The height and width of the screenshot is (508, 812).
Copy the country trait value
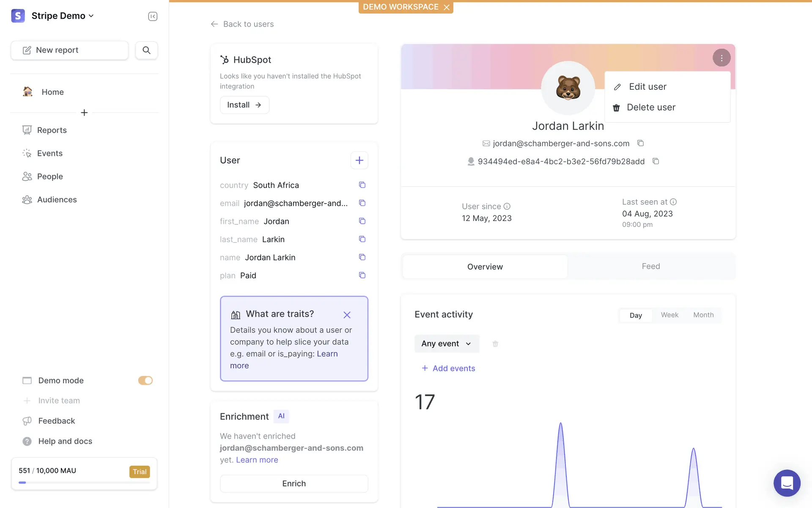(x=362, y=185)
